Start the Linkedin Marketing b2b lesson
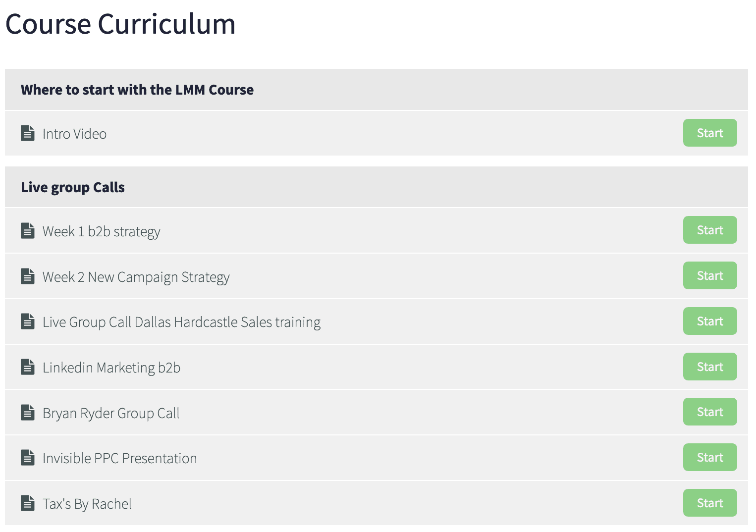 coord(710,367)
